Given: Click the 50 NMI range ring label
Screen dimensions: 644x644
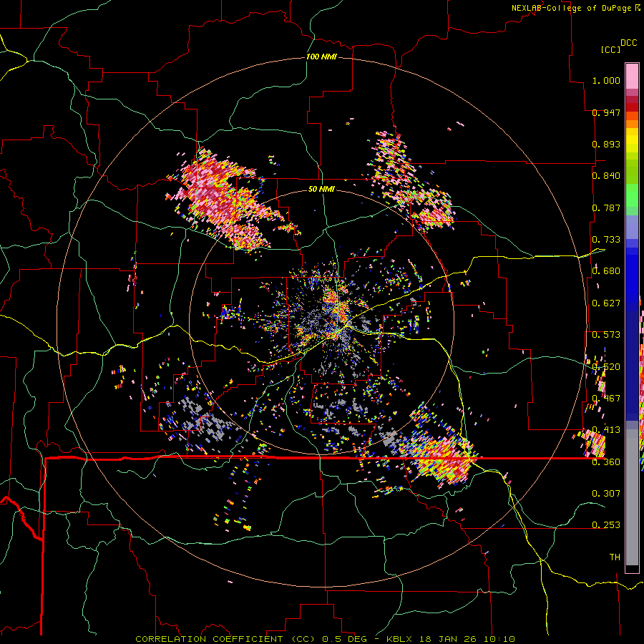Looking at the screenshot, I should [321, 189].
